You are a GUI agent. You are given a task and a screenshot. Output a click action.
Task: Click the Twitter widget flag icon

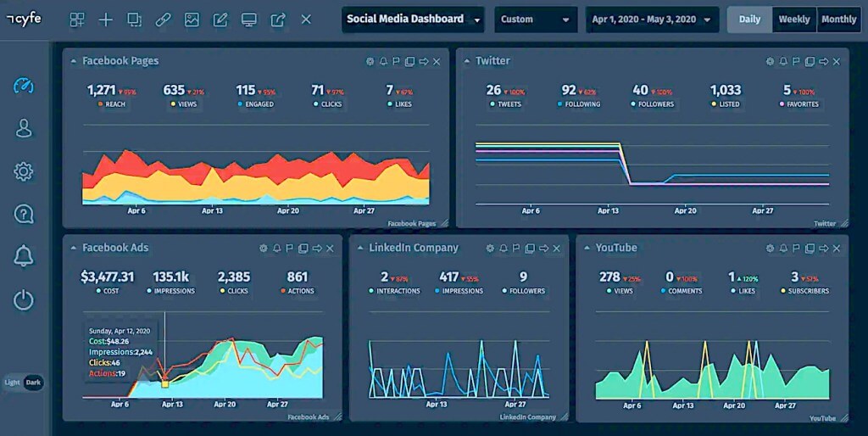click(796, 61)
